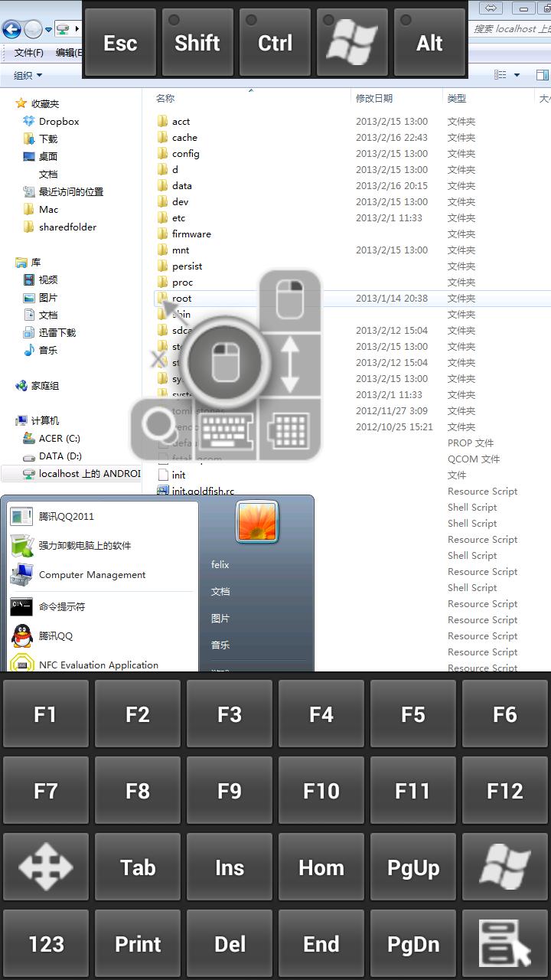Toggle the Windows key beside Alt

coord(352,43)
